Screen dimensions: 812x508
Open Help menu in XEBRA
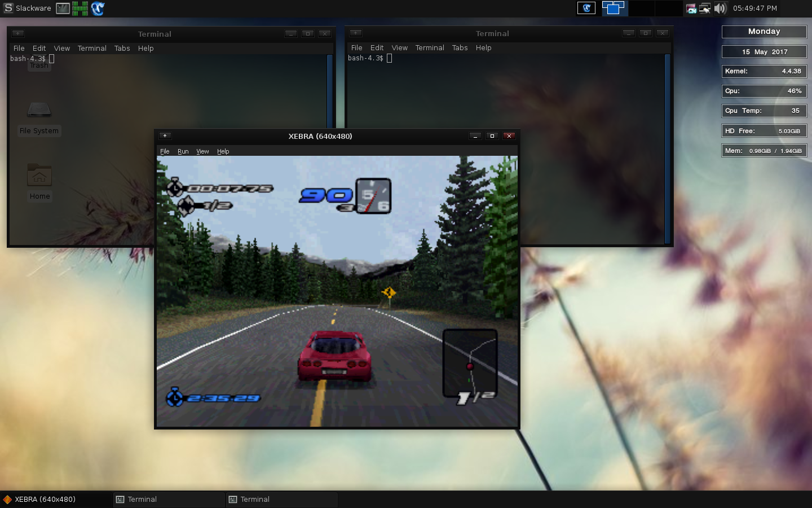223,151
